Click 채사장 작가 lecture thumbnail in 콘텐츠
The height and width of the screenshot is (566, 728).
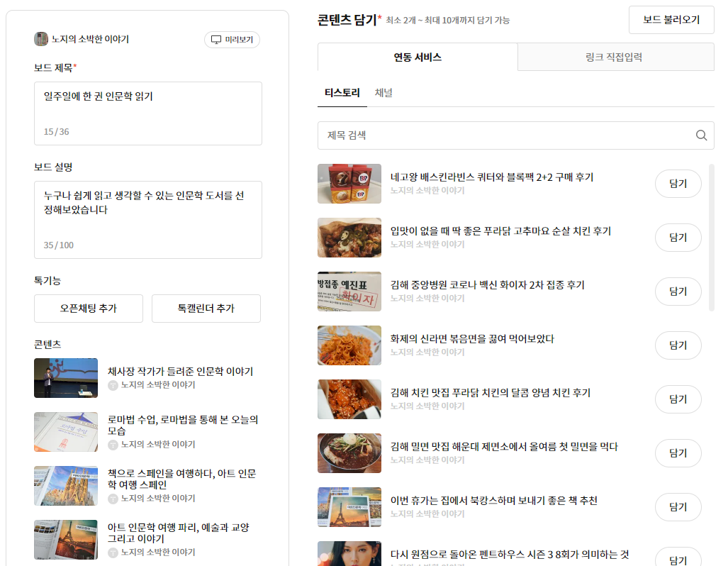[66, 378]
